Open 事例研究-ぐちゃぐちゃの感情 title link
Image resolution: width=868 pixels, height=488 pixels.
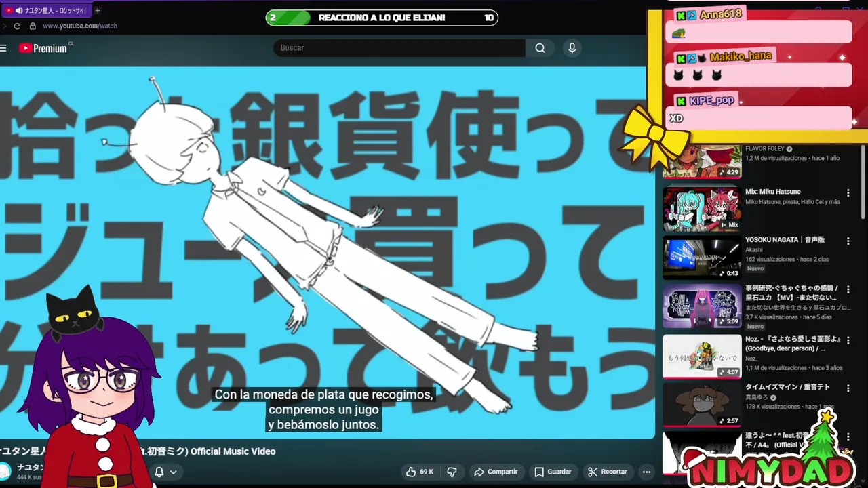point(791,293)
